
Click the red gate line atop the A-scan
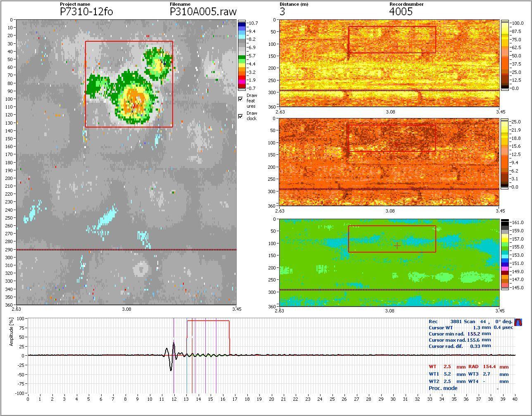point(208,321)
